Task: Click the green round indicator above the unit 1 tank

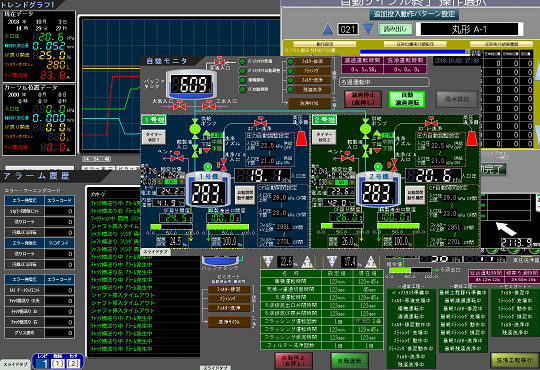Action: (208, 167)
